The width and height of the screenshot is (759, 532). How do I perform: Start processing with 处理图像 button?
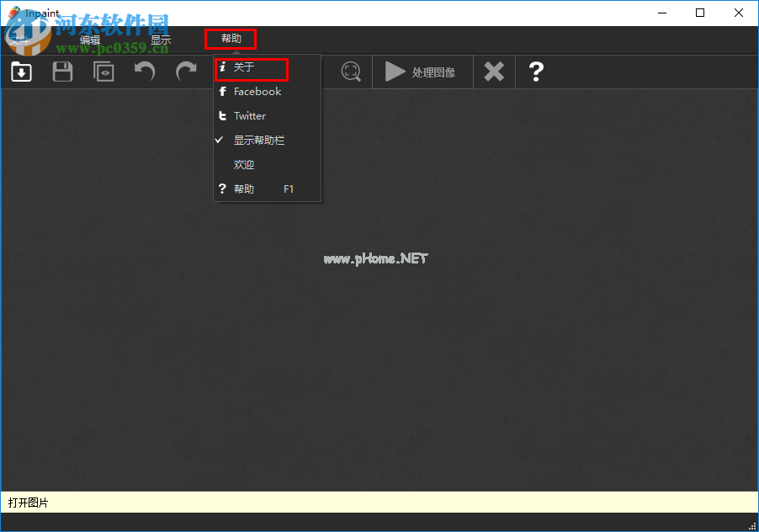coord(422,72)
